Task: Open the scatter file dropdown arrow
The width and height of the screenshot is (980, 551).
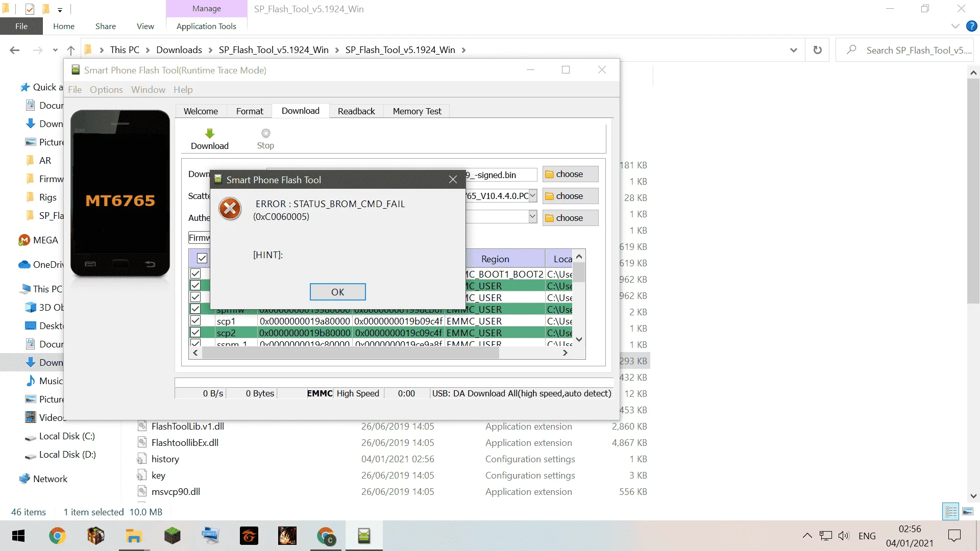Action: (x=532, y=196)
